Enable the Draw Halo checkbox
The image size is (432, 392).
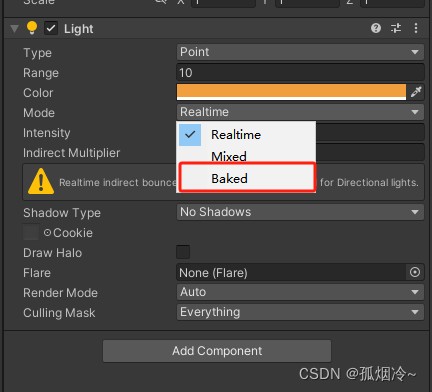(x=183, y=252)
